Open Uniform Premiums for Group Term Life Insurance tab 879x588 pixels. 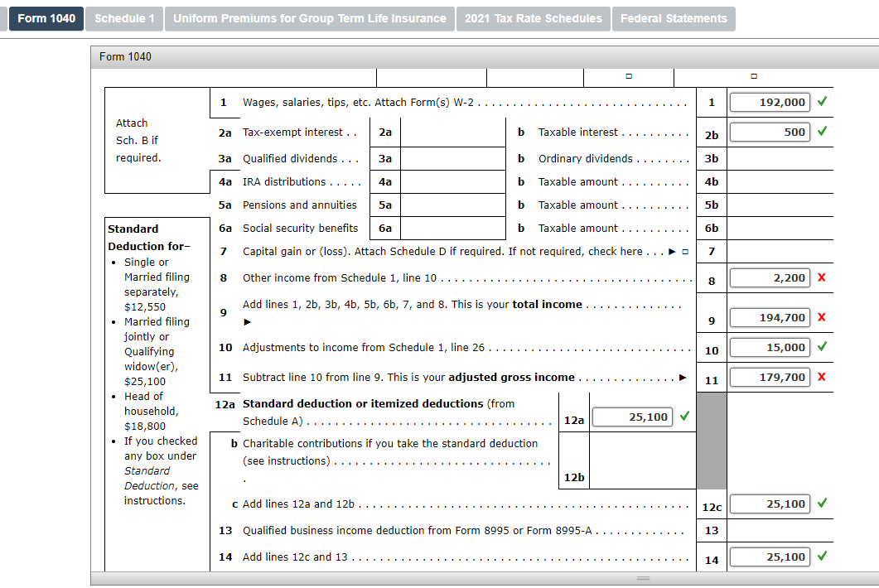310,18
